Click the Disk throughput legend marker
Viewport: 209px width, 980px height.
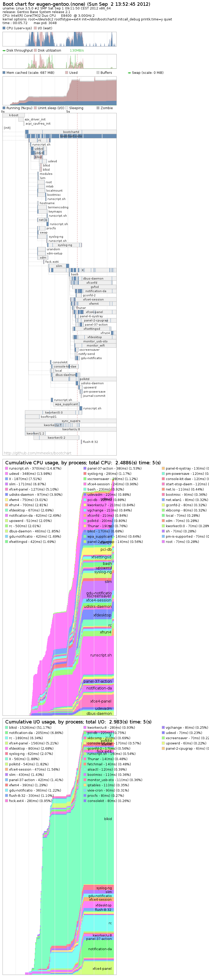(x=4, y=50)
